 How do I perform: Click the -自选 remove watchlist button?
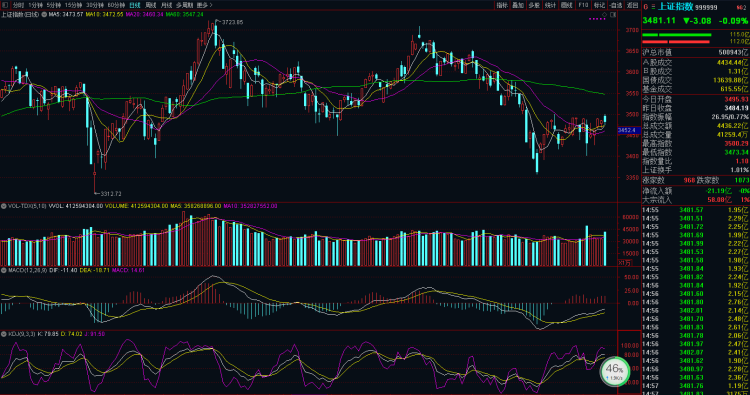click(616, 5)
